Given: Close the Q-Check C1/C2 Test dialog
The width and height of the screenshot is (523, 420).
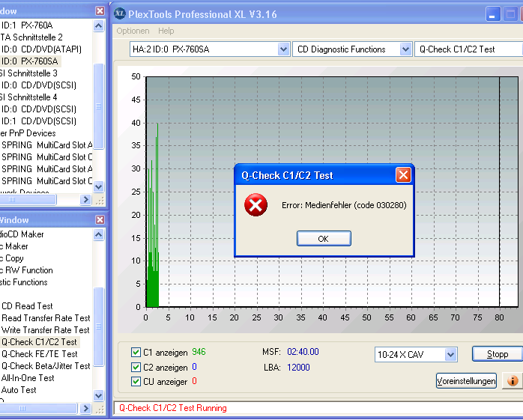Looking at the screenshot, I should pos(403,175).
